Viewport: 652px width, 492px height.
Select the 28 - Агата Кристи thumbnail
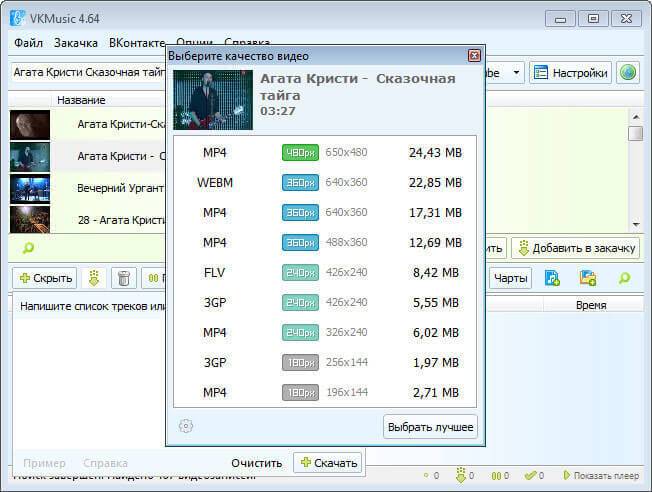click(x=30, y=220)
